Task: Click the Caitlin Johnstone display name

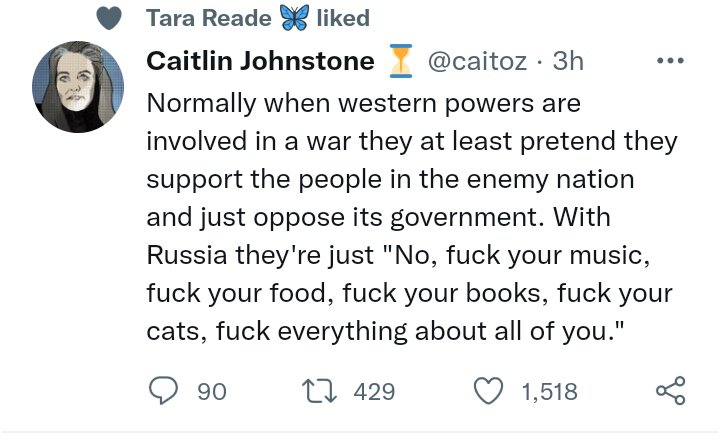Action: click(260, 61)
